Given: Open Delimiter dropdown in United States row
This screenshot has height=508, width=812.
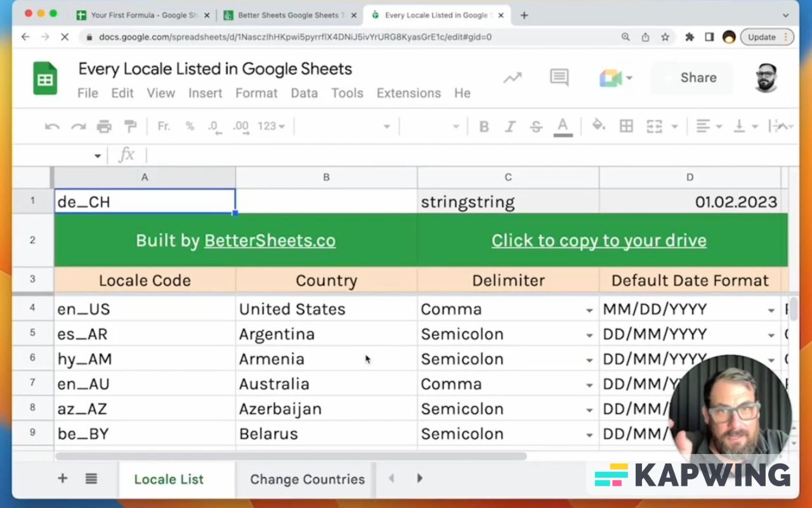Looking at the screenshot, I should point(589,311).
